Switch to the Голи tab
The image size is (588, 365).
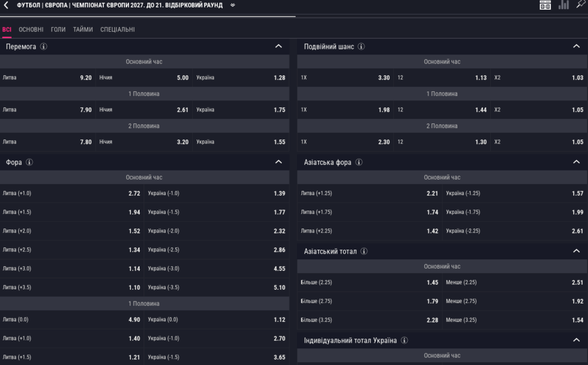(x=58, y=29)
